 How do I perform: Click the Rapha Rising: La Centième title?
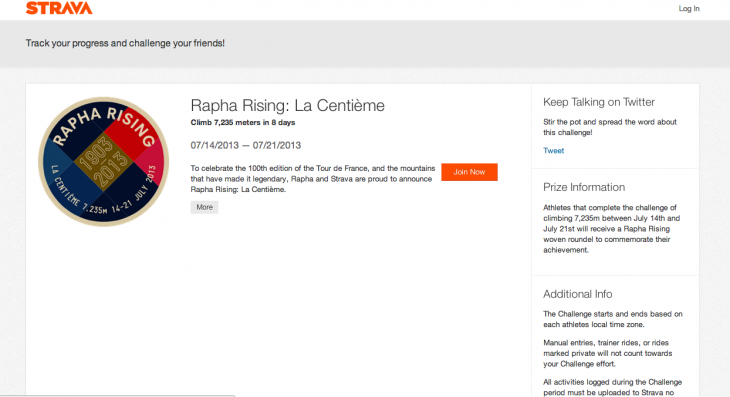point(288,106)
